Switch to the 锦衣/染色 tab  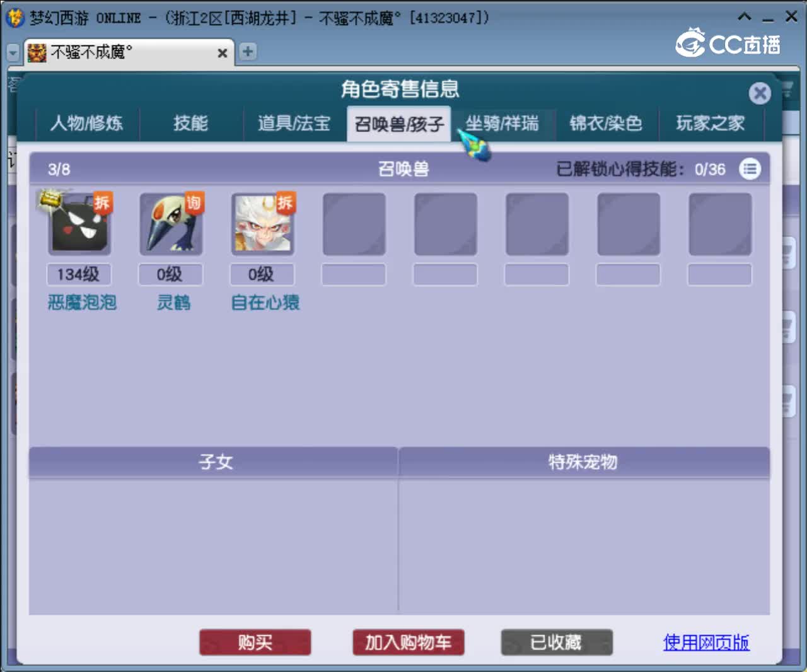pos(606,123)
